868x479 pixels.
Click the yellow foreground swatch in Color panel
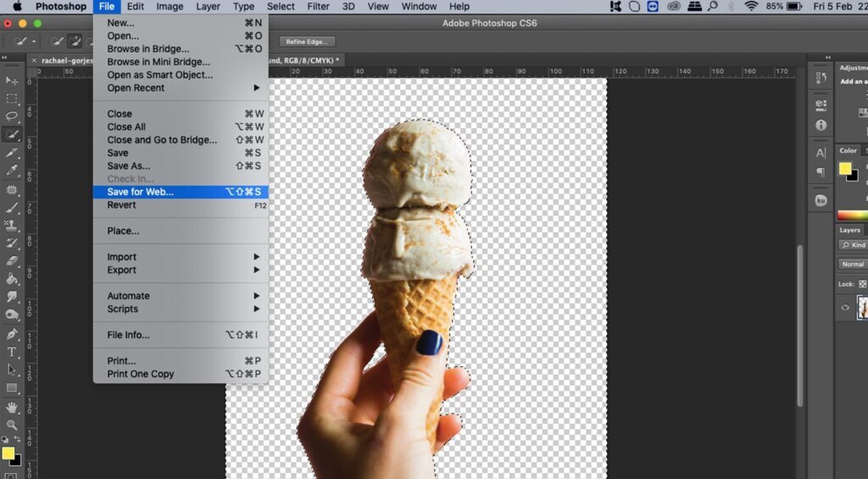[845, 169]
